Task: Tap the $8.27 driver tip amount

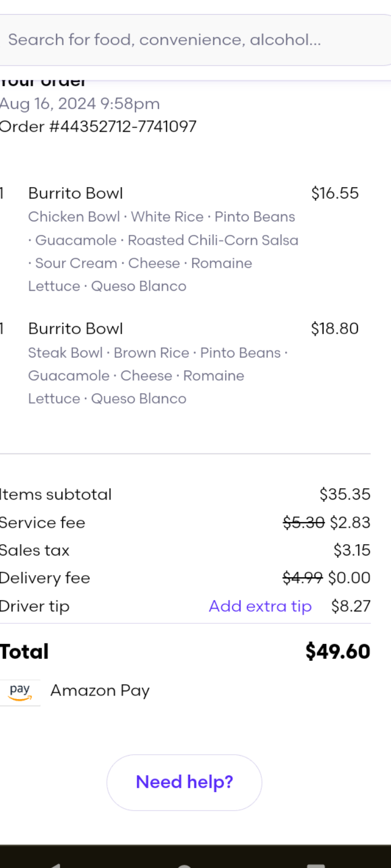Action: point(351,606)
